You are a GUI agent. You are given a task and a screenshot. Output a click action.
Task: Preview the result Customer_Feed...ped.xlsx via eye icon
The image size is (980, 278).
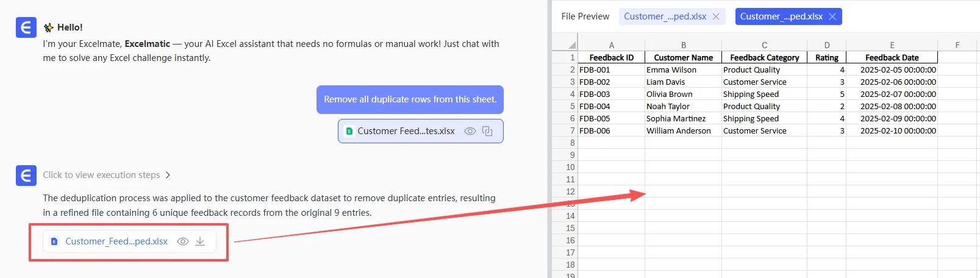182,241
